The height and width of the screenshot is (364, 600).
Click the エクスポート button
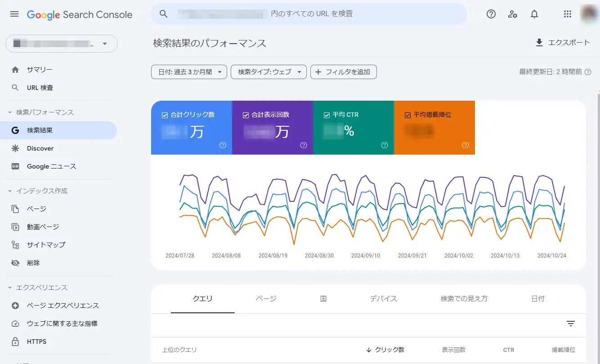(562, 43)
